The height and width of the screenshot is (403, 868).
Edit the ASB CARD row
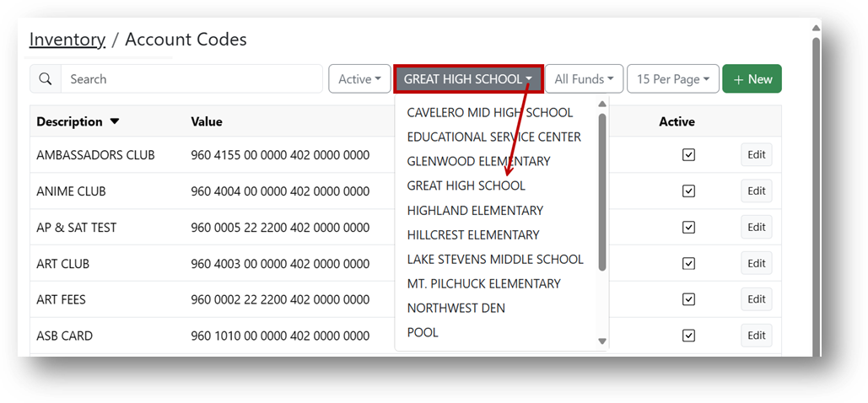coord(756,336)
